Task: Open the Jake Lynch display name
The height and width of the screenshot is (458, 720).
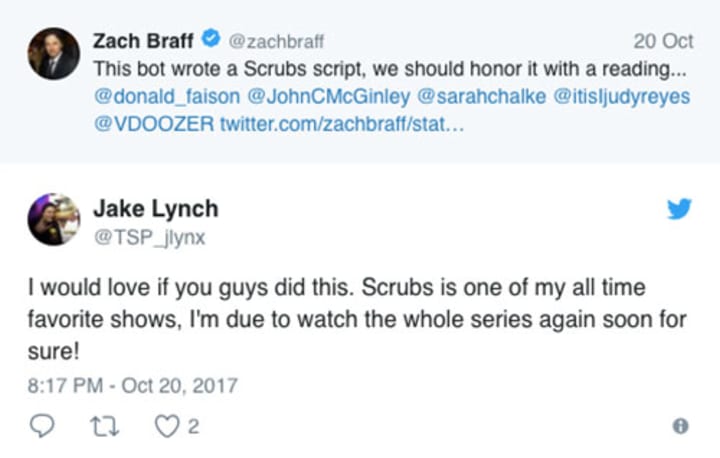Action: [155, 209]
